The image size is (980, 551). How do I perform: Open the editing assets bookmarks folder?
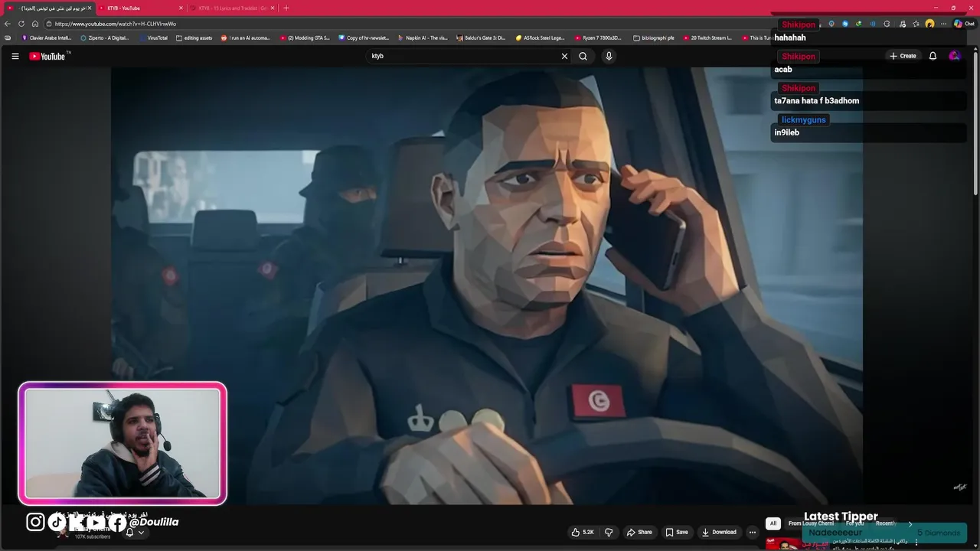tap(194, 37)
